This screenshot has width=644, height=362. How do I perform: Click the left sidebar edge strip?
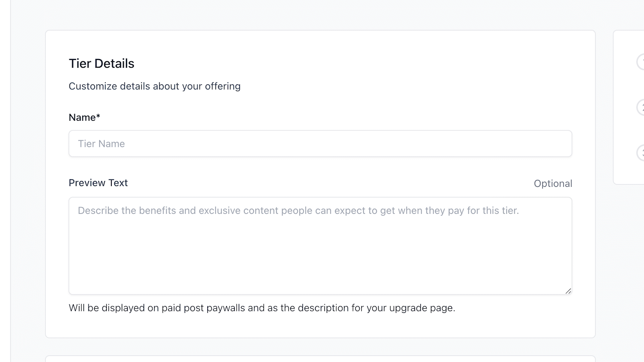[5, 181]
